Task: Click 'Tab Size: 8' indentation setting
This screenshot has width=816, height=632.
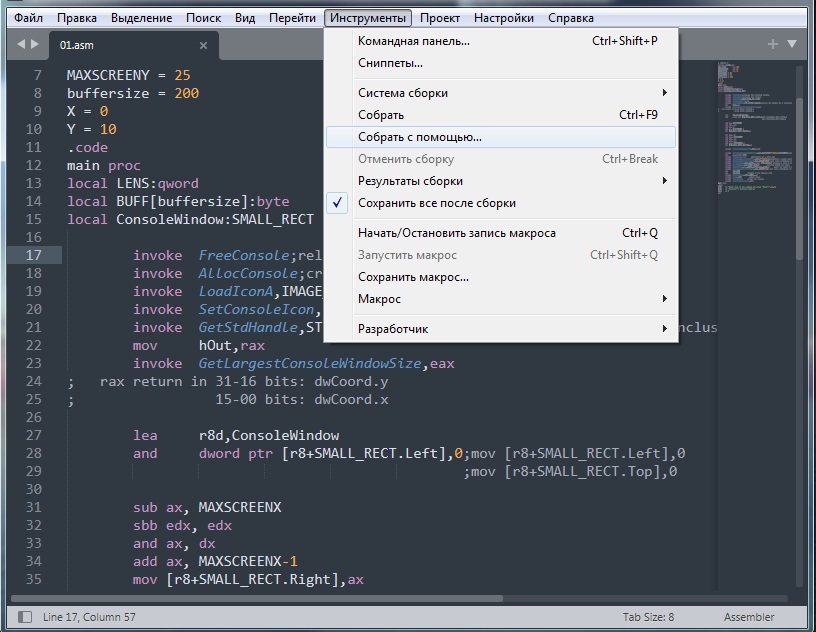Action: (648, 617)
